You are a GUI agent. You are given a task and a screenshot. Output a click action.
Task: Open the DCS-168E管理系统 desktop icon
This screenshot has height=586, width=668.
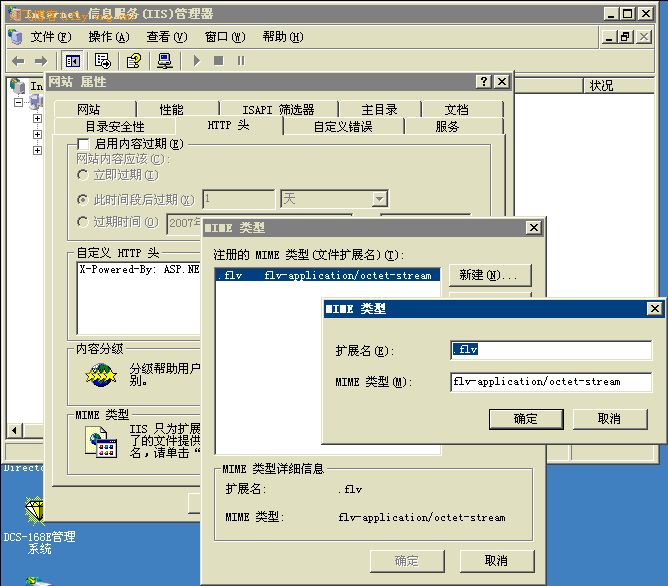click(x=37, y=513)
